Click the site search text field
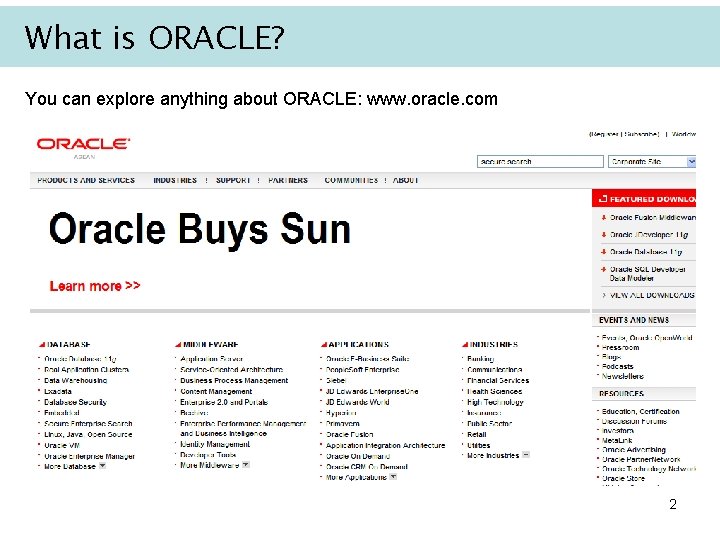Image resolution: width=720 pixels, height=540 pixels. coord(540,162)
